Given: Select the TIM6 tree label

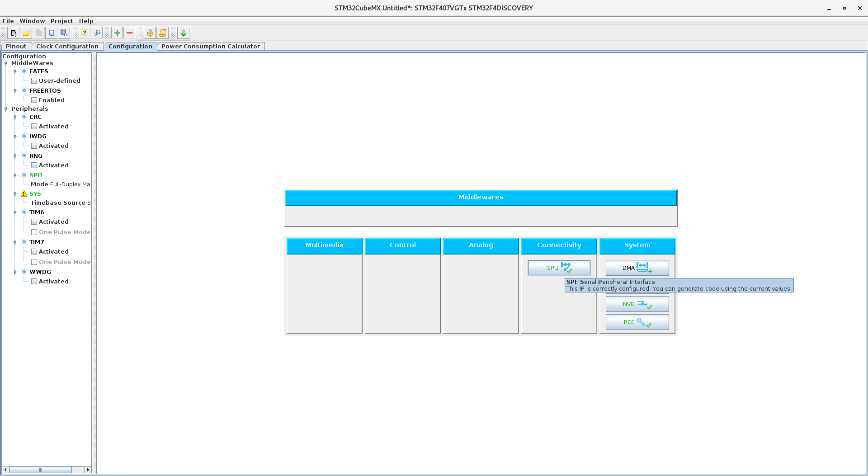Looking at the screenshot, I should pyautogui.click(x=37, y=212).
